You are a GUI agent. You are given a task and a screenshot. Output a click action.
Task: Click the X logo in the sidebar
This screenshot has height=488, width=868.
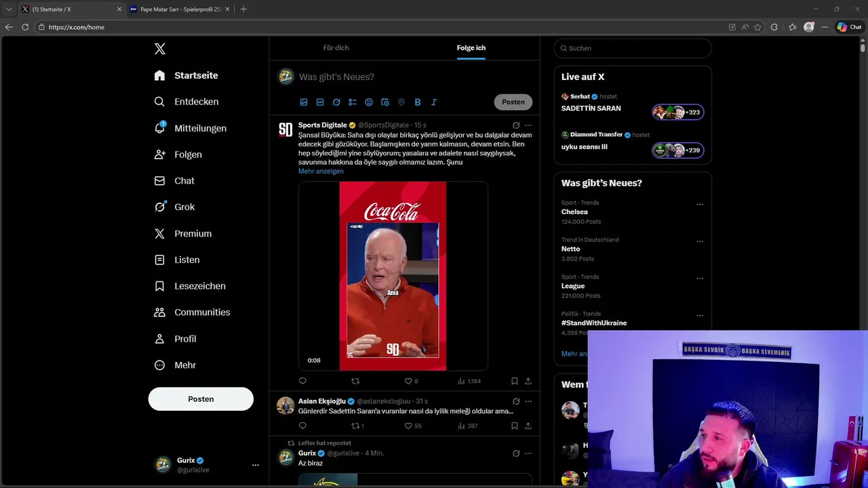[x=160, y=49]
